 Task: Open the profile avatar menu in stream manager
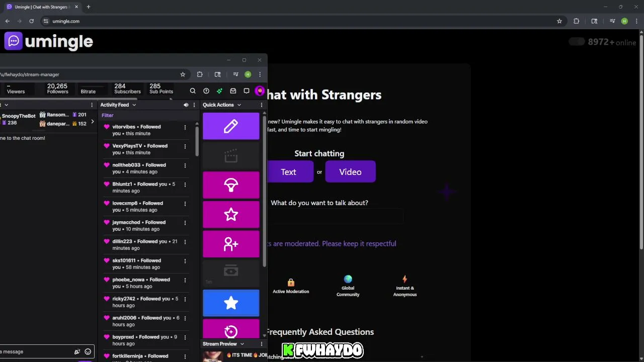(x=260, y=91)
